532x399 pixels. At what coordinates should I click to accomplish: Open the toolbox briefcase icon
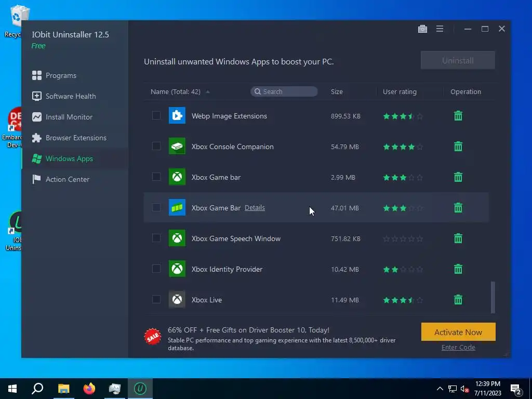pyautogui.click(x=422, y=29)
